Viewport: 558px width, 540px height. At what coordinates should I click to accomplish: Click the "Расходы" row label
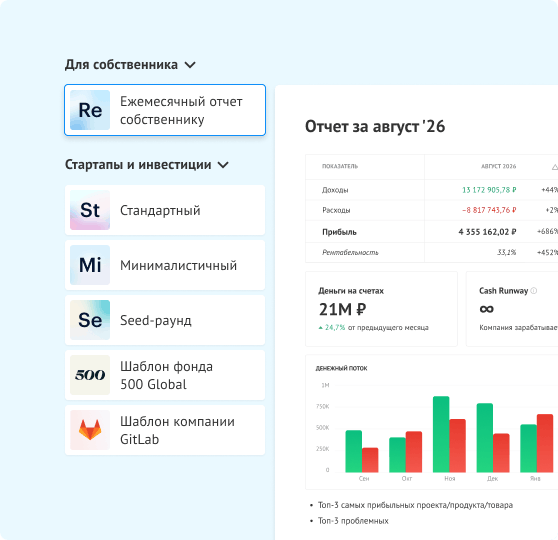[x=336, y=210]
